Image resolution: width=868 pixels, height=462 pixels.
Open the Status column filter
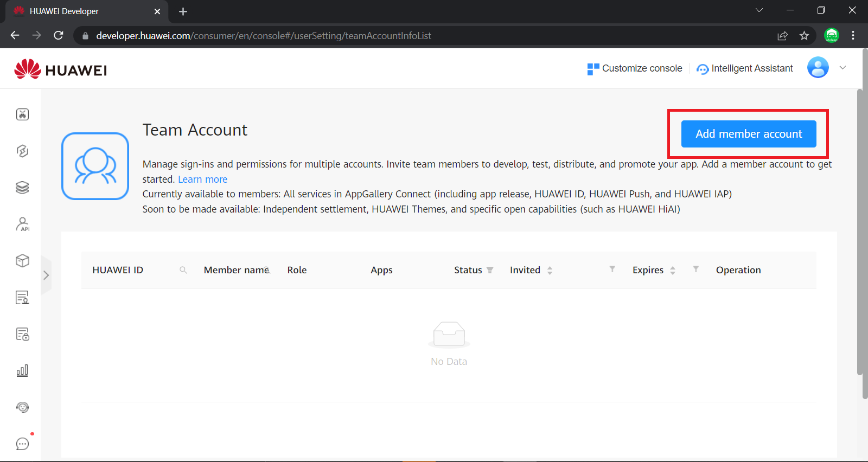tap(490, 270)
